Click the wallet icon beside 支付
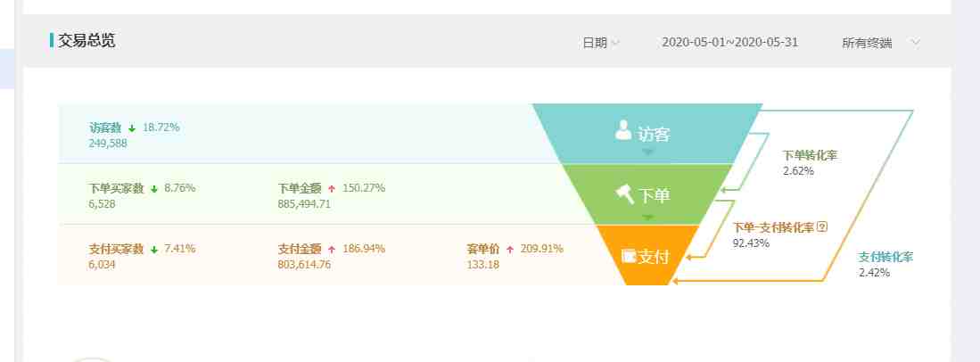Screen dimensions: 980x362 coord(628,256)
